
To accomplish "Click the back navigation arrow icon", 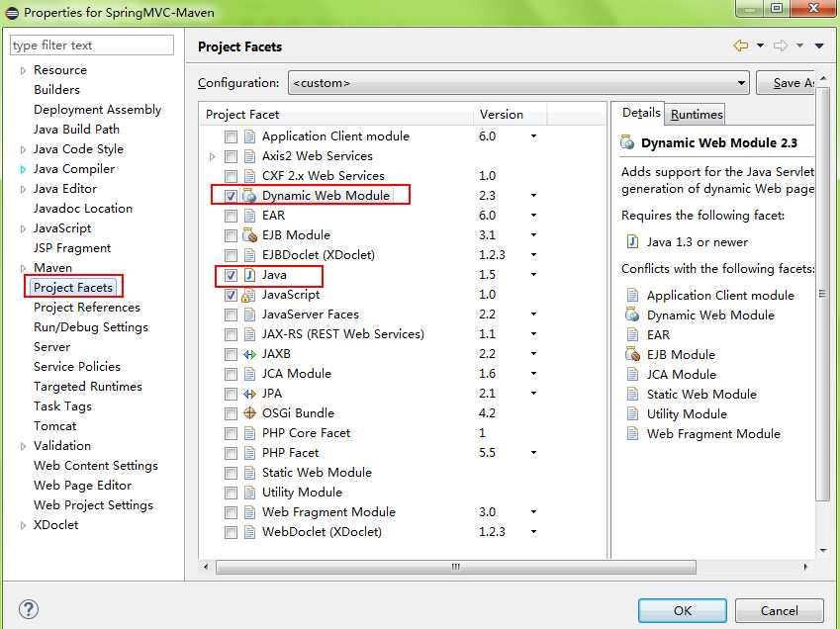I will click(741, 45).
